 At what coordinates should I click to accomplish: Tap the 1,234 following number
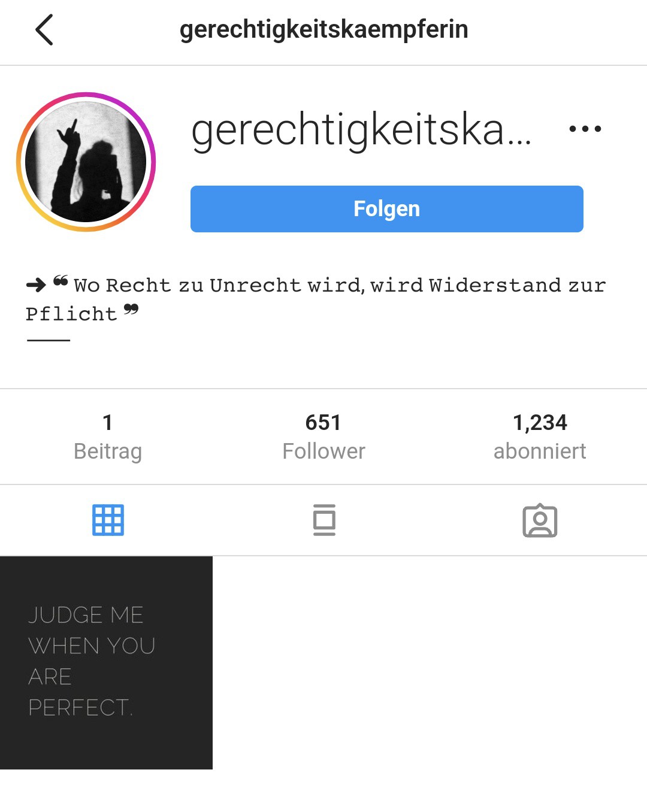(x=540, y=423)
